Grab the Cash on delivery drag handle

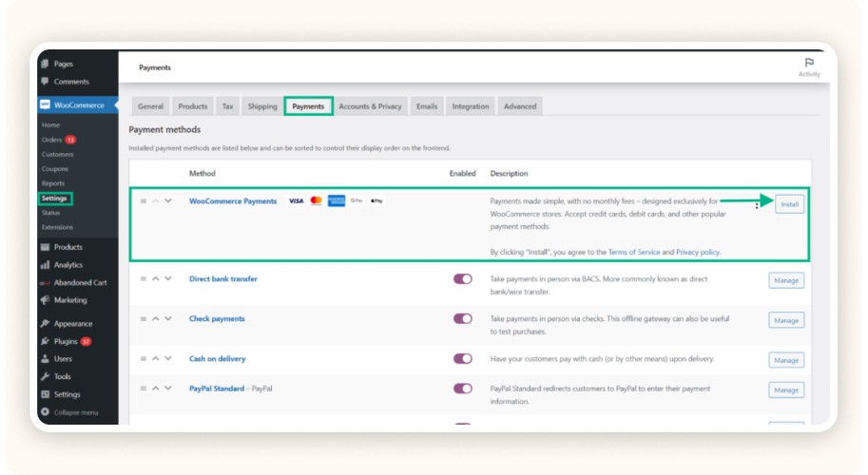coord(144,358)
